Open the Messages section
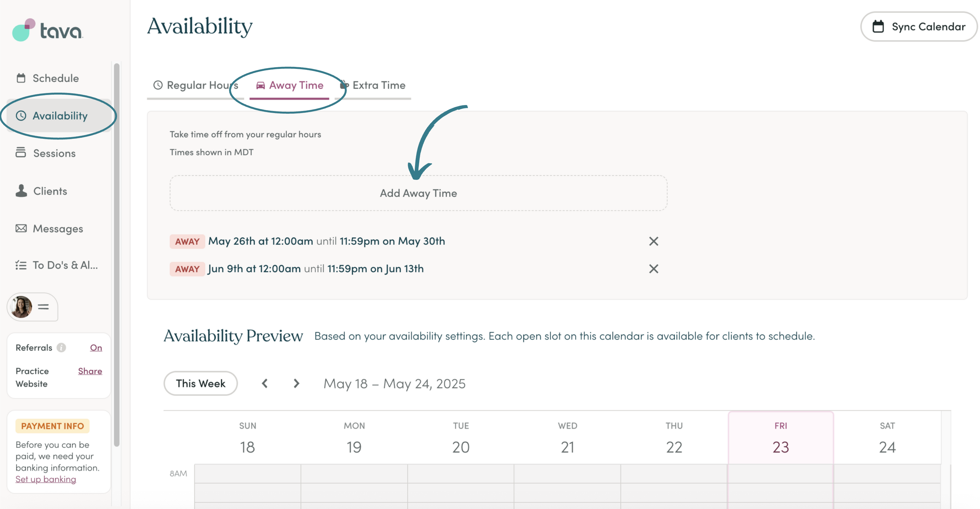The image size is (980, 509). click(x=49, y=228)
